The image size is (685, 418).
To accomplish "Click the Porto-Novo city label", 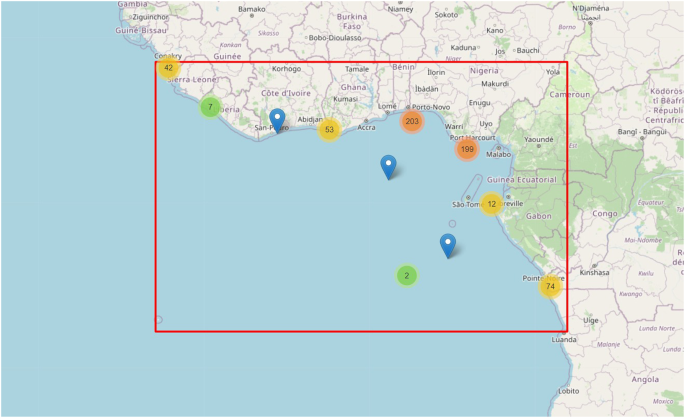I will [x=431, y=107].
